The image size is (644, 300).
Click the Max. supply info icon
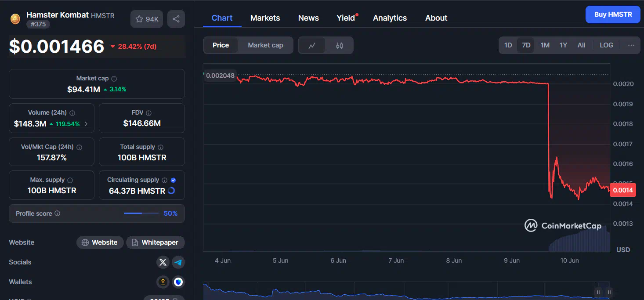70,180
